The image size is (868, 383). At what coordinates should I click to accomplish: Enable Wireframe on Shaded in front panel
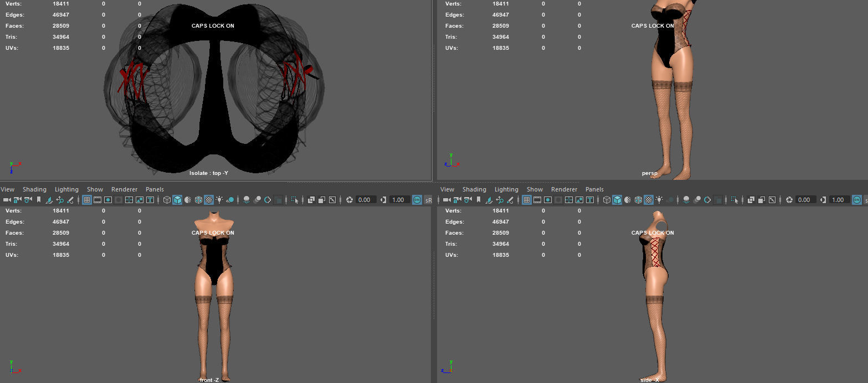[x=198, y=200]
